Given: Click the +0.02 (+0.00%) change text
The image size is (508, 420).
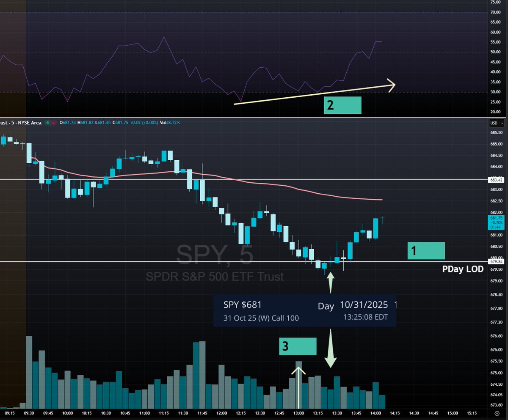Looking at the screenshot, I should point(144,123).
